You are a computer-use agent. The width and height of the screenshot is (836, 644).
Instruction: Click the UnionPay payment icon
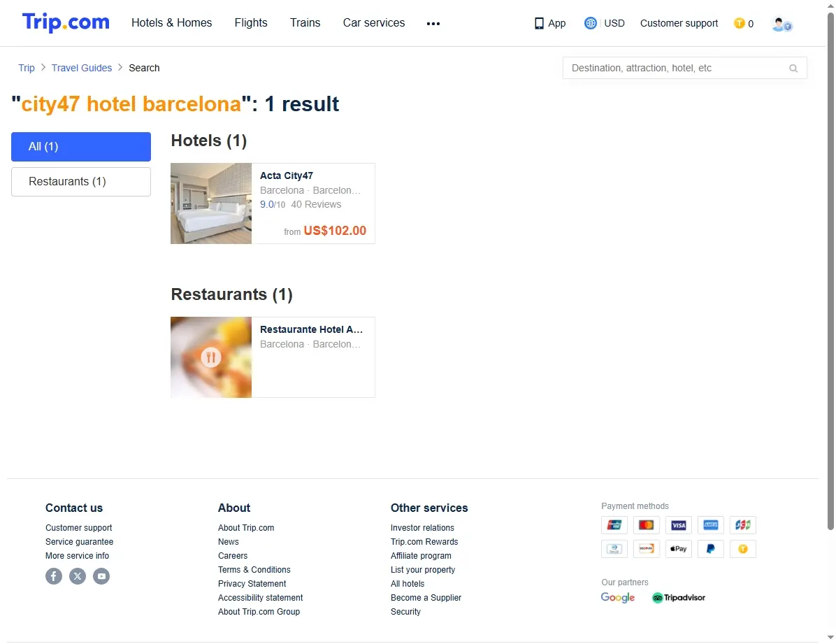pos(614,525)
